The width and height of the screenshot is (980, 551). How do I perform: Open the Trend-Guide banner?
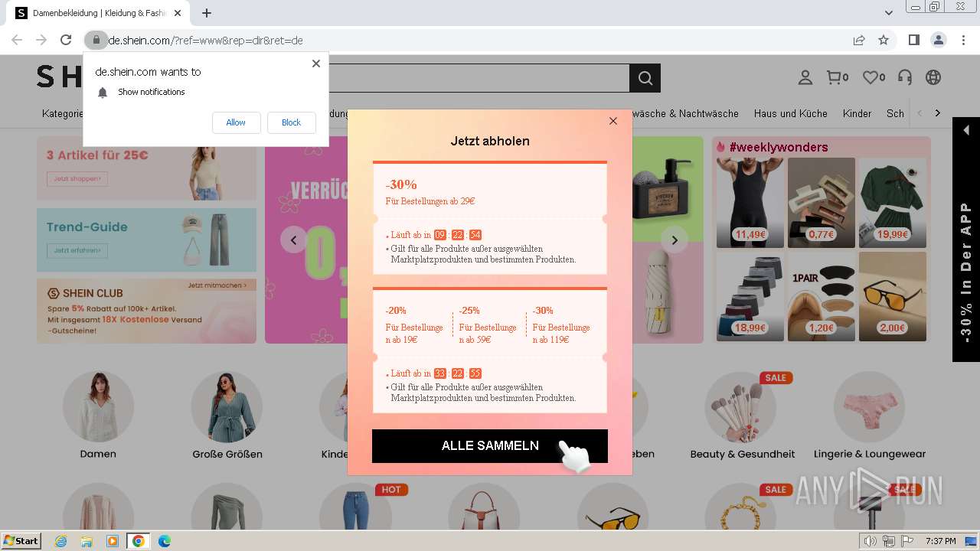coord(146,240)
